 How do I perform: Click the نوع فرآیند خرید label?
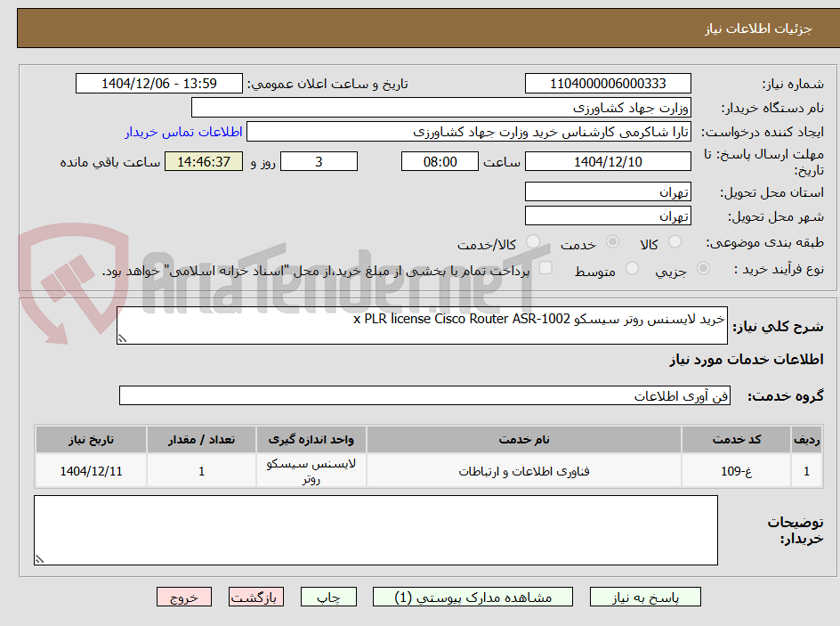point(779,269)
